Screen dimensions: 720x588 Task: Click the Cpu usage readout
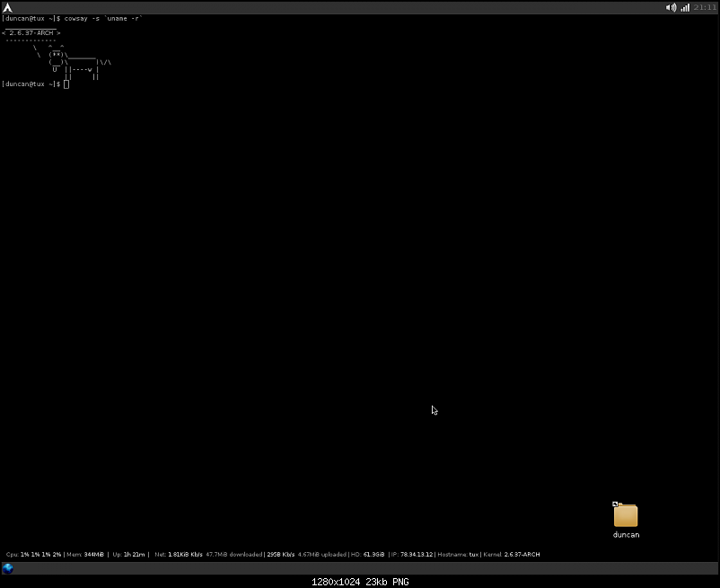(34, 554)
